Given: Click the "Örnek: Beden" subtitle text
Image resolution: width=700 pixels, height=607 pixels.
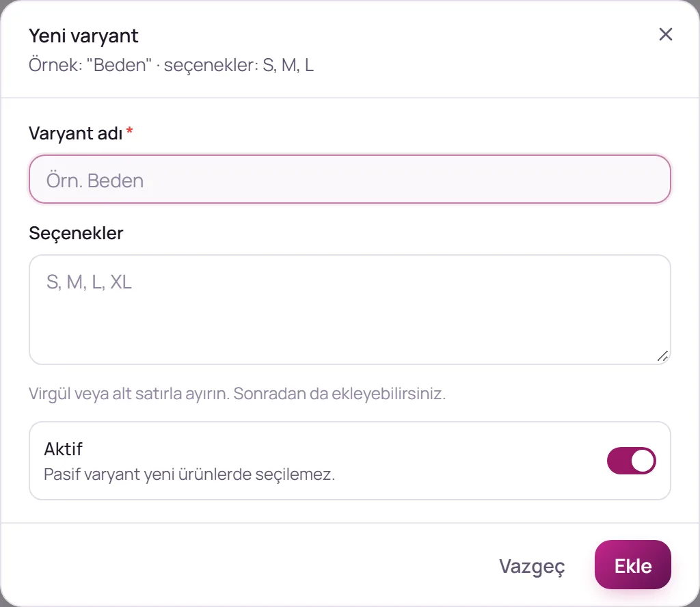Looking at the screenshot, I should coord(171,65).
